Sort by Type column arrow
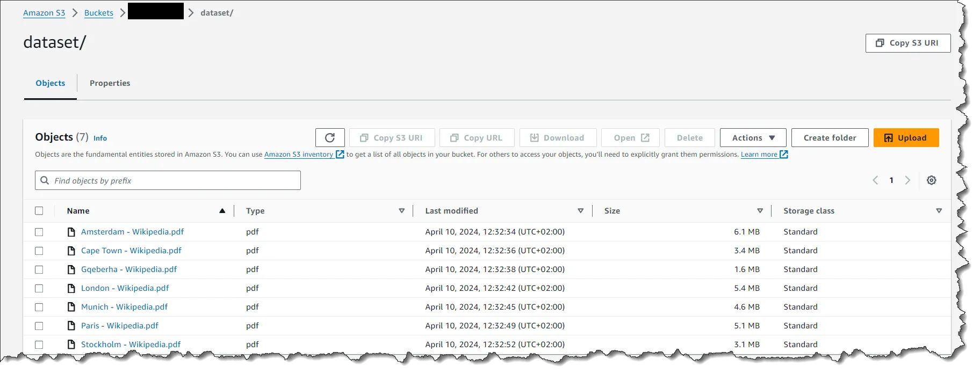Screen dimensions: 980x374 click(401, 211)
